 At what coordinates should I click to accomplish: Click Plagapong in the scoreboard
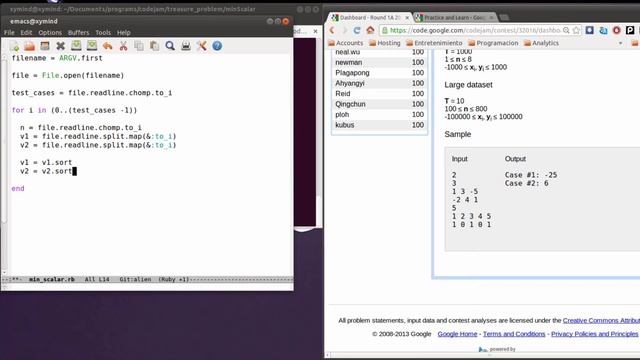pyautogui.click(x=352, y=73)
